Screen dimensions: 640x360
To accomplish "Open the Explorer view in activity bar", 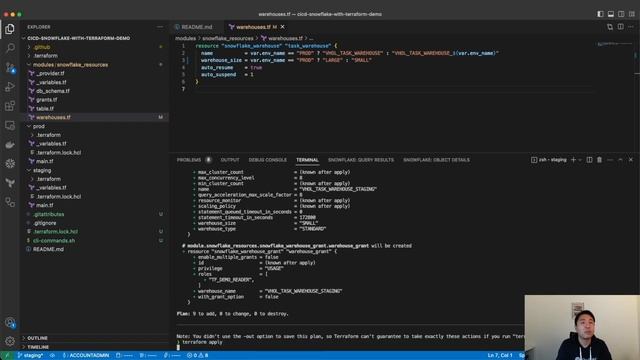I will [10, 29].
